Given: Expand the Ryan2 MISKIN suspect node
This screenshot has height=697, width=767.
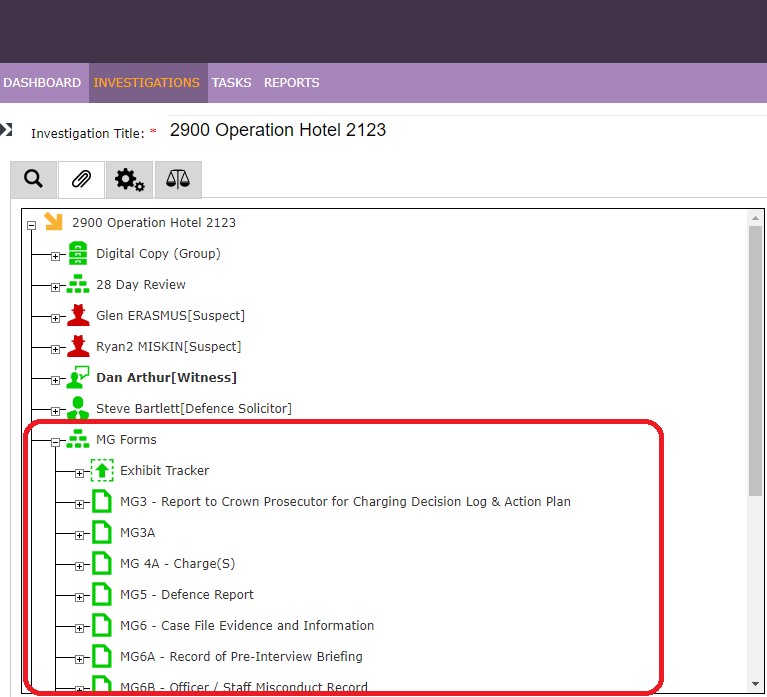Looking at the screenshot, I should (55, 349).
